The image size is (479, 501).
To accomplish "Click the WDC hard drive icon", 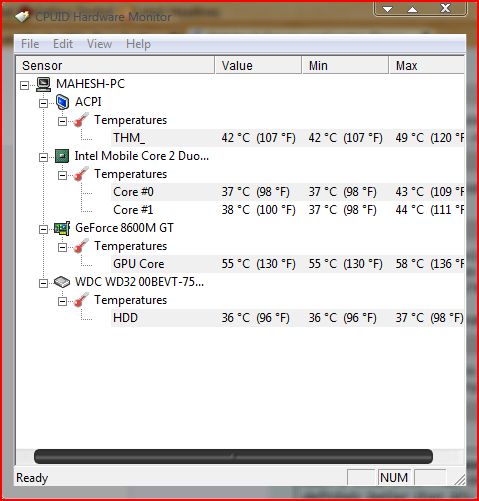I will pos(62,282).
